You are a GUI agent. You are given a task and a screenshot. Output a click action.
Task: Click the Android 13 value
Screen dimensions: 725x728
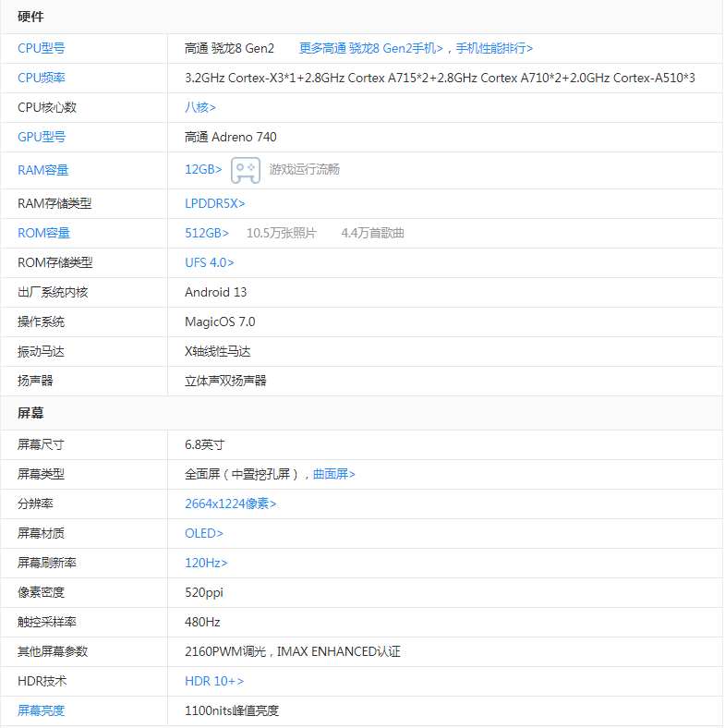(x=216, y=293)
